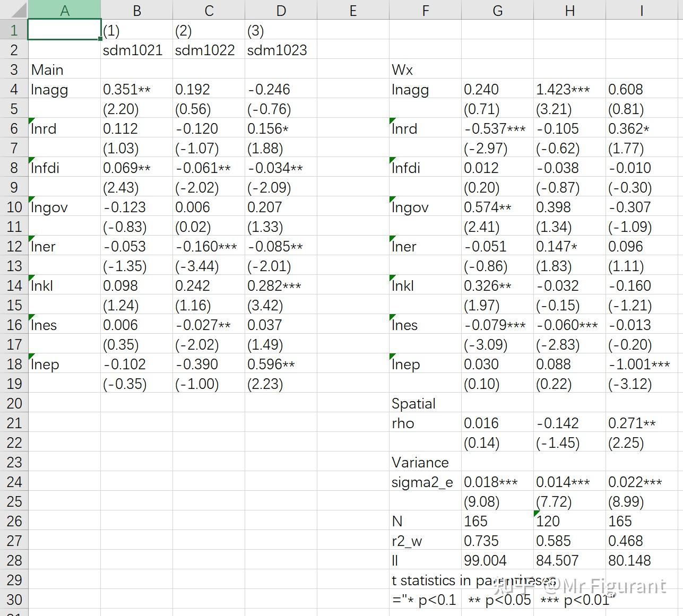Click lnfdi label in column F
This screenshot has height=616, width=683.
425,167
